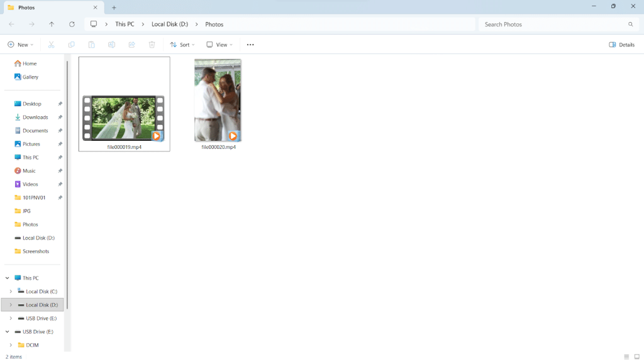Expand Local Disk (C:) tree node
The width and height of the screenshot is (644, 362).
(x=11, y=292)
